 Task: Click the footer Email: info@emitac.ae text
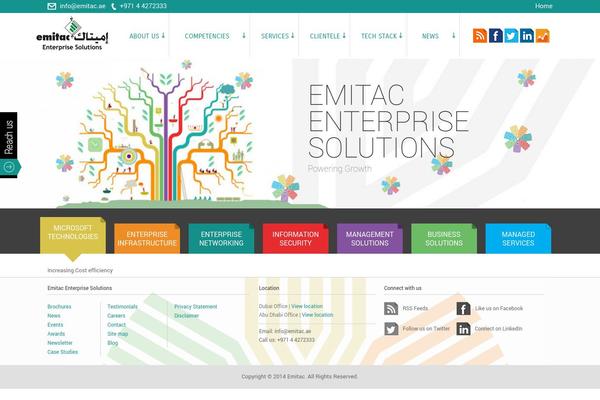pos(285,331)
